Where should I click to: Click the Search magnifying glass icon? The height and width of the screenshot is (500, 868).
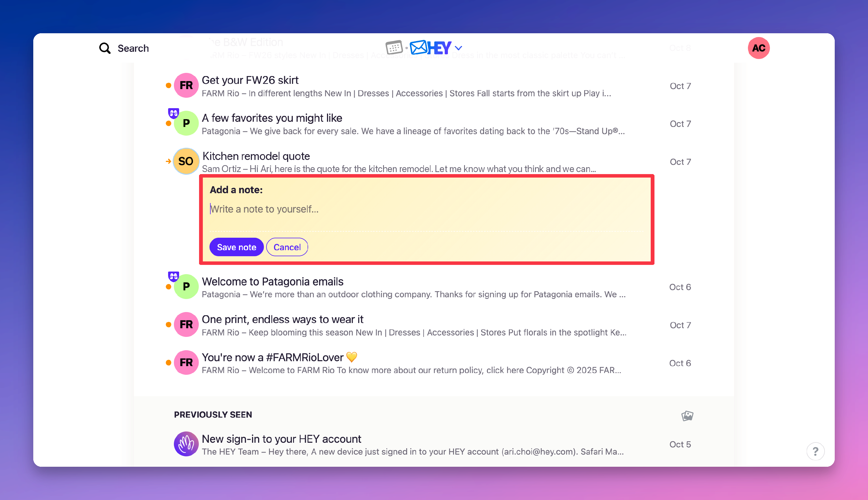pyautogui.click(x=105, y=48)
